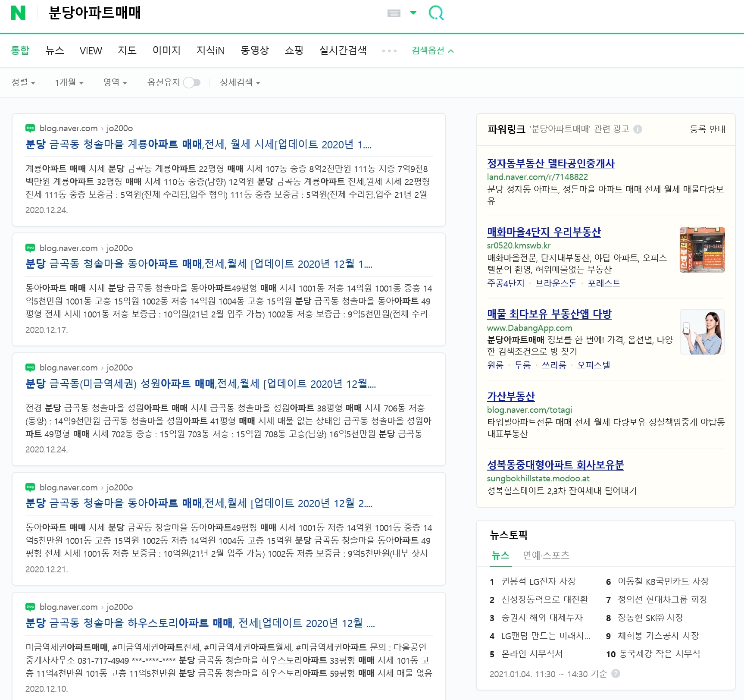Open the 브라운스톤 sublink
744x700 pixels.
tap(556, 283)
